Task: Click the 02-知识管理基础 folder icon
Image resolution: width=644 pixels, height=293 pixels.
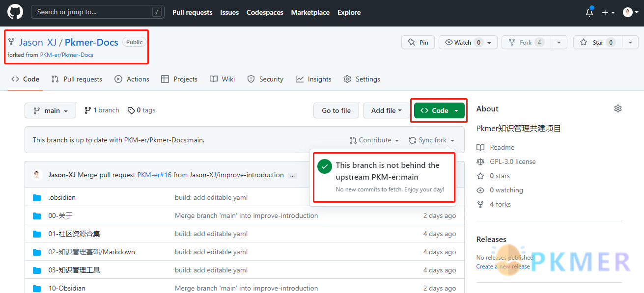Action: [x=37, y=252]
